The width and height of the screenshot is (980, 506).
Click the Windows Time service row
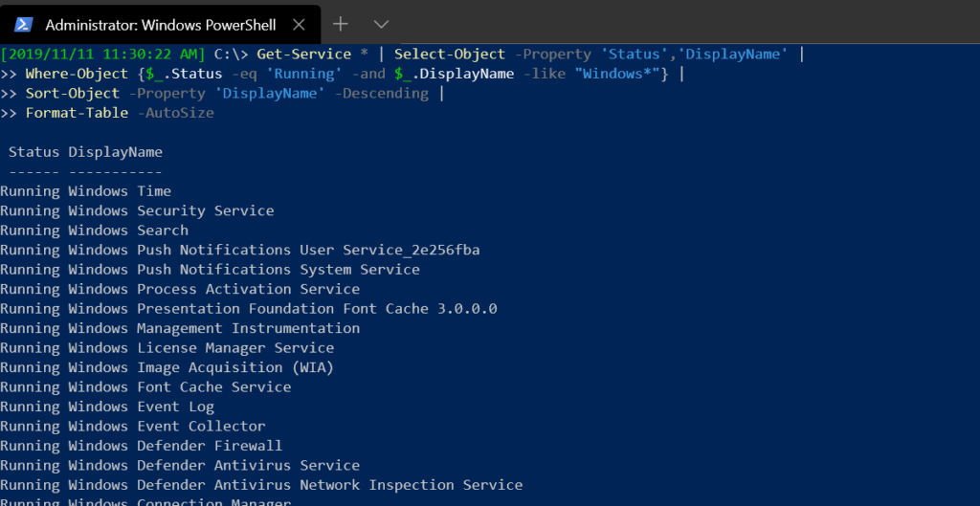(85, 191)
